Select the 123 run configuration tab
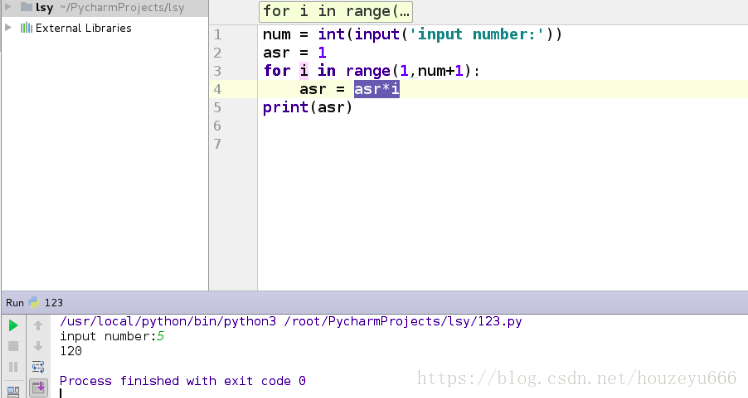748x398 pixels. pyautogui.click(x=53, y=303)
